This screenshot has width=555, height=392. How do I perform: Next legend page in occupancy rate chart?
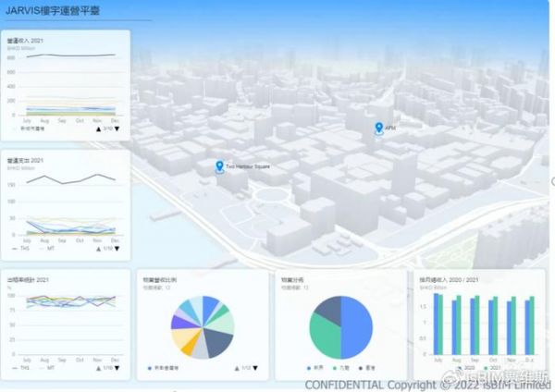click(117, 368)
